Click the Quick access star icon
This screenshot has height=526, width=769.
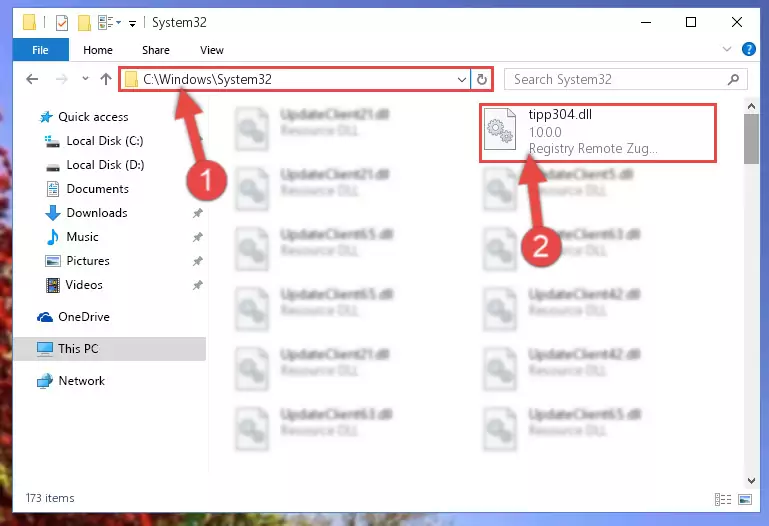[x=46, y=117]
